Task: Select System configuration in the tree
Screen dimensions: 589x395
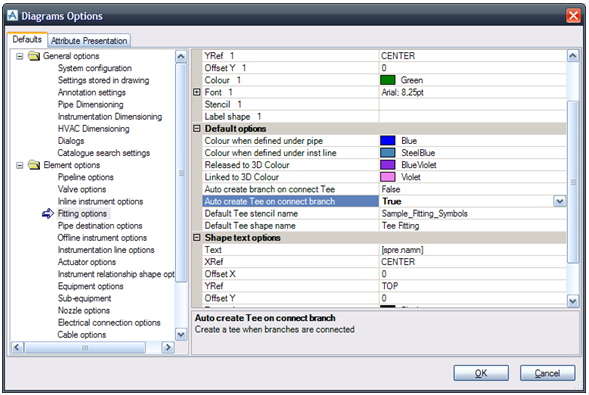Action: tap(95, 68)
